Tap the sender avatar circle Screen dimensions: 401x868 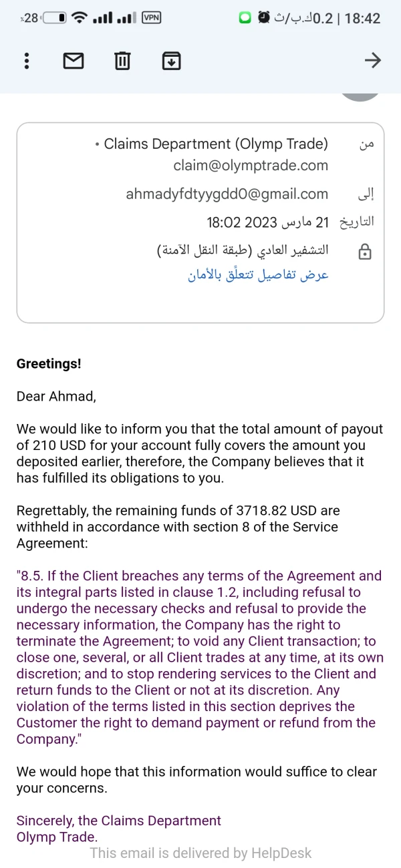click(x=361, y=97)
